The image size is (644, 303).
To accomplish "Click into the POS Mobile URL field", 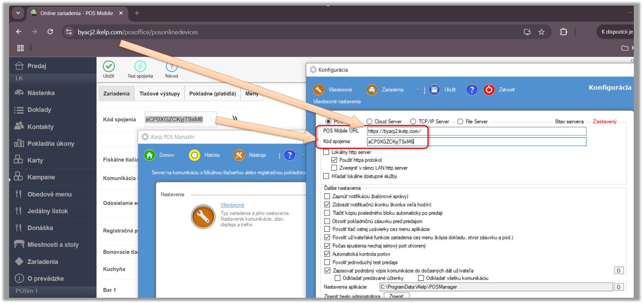I will coord(476,131).
